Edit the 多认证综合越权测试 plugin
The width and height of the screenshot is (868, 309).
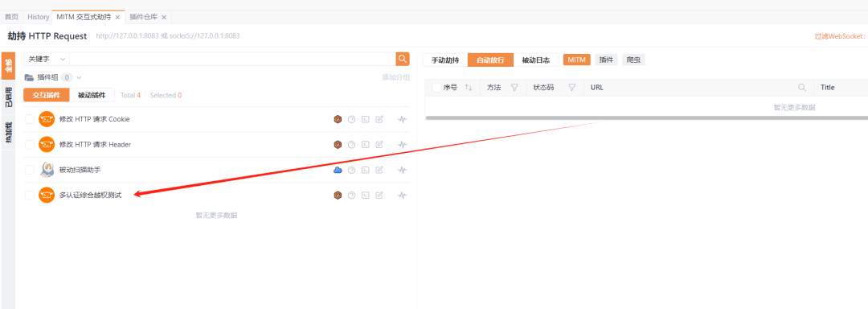tap(379, 196)
